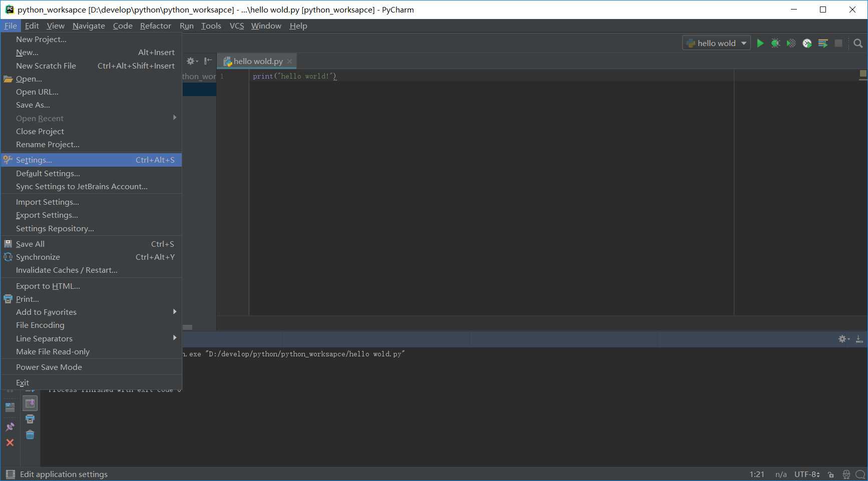Select New Scratch File menu item
The image size is (868, 481).
point(91,66)
